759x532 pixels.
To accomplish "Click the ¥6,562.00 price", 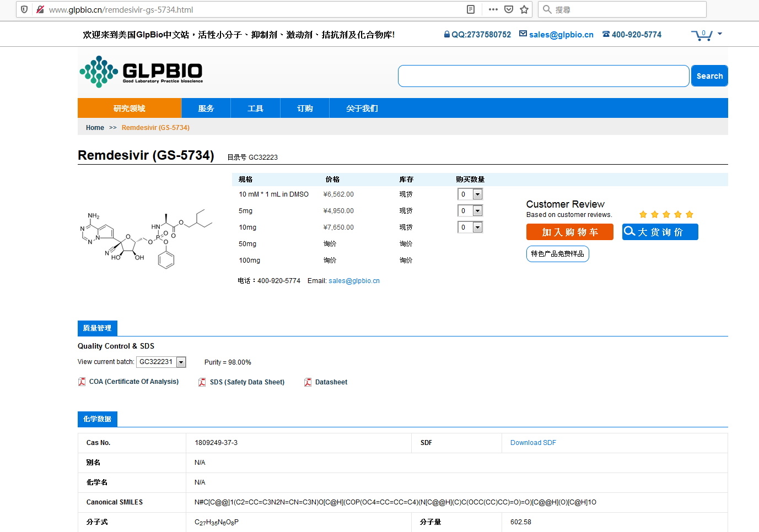I will pos(338,194).
